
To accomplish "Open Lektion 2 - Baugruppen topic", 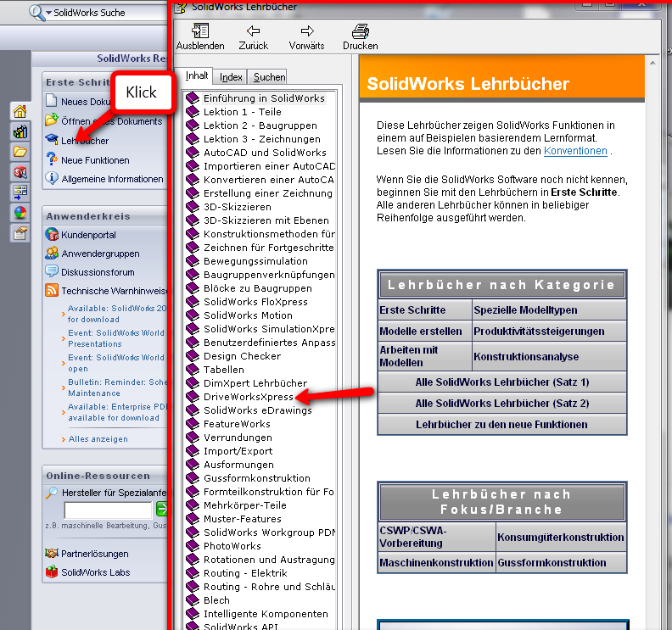I will (x=260, y=125).
